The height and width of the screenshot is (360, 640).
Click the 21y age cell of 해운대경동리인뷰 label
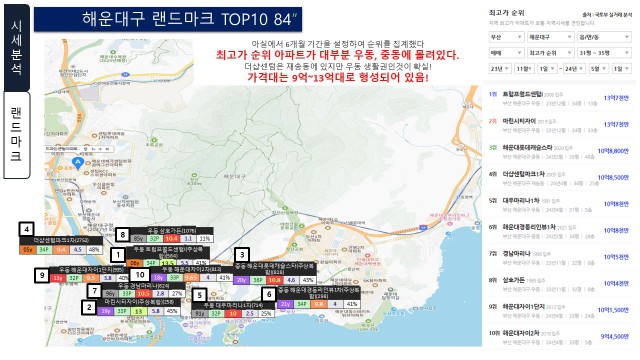point(285,304)
